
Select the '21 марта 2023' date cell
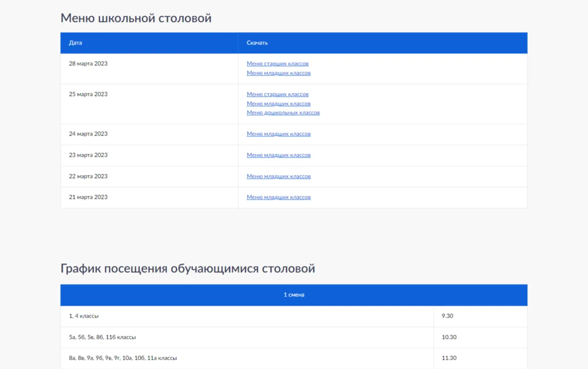(149, 197)
